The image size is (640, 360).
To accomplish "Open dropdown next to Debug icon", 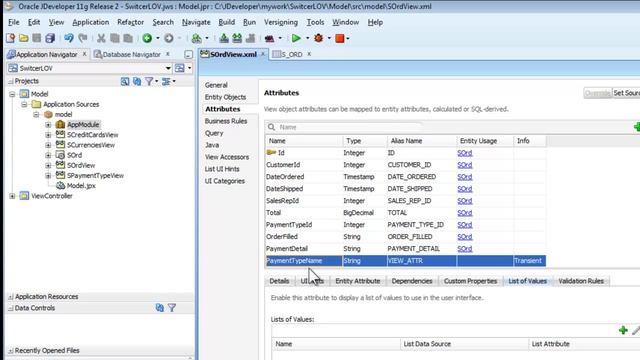I will (x=329, y=38).
